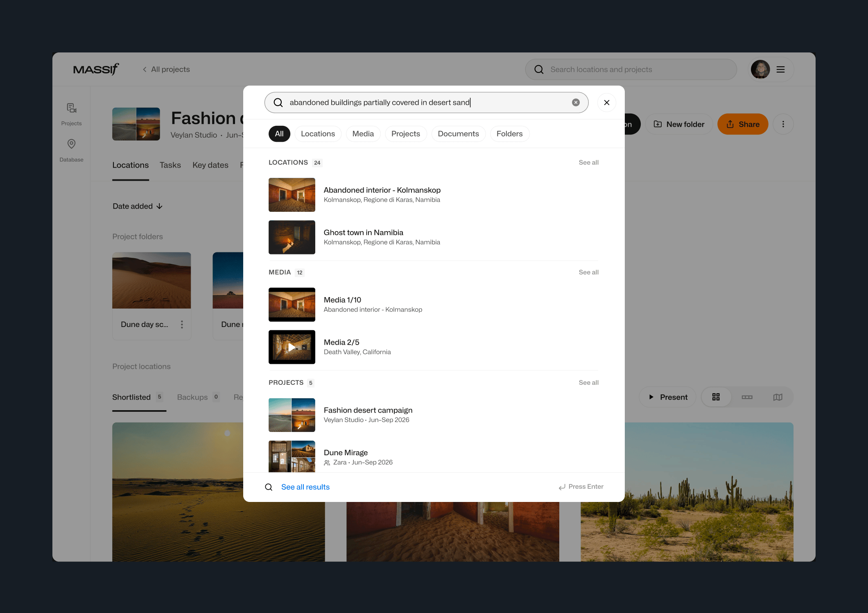See all Projects results
868x613 pixels.
(588, 383)
